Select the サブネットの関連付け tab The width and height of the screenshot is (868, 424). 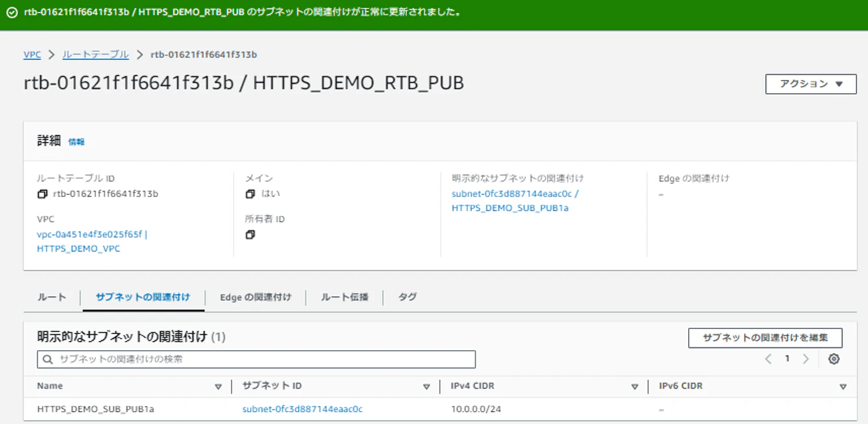[x=143, y=297]
